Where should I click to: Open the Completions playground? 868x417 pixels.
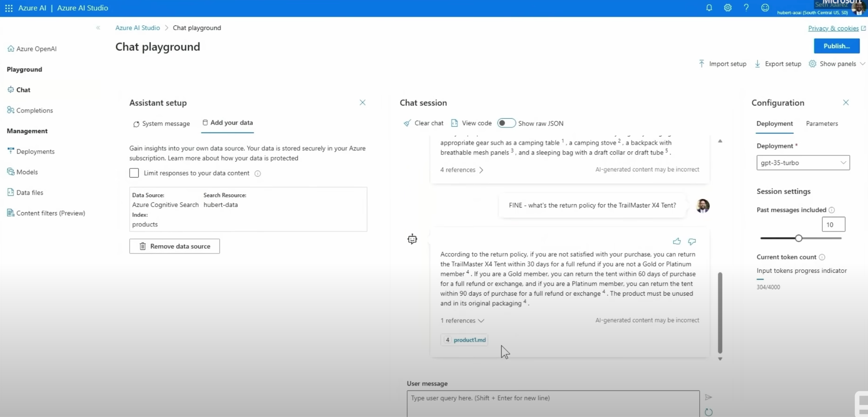point(30,110)
